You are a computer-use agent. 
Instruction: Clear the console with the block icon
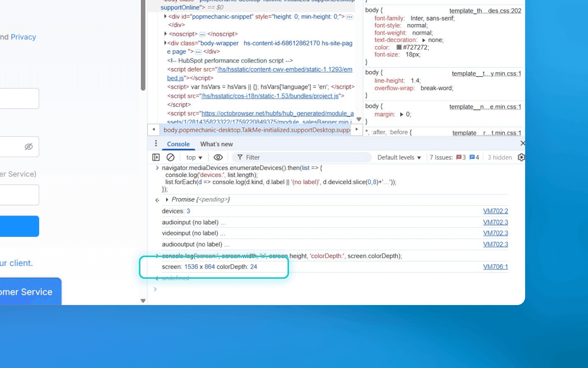(x=171, y=157)
